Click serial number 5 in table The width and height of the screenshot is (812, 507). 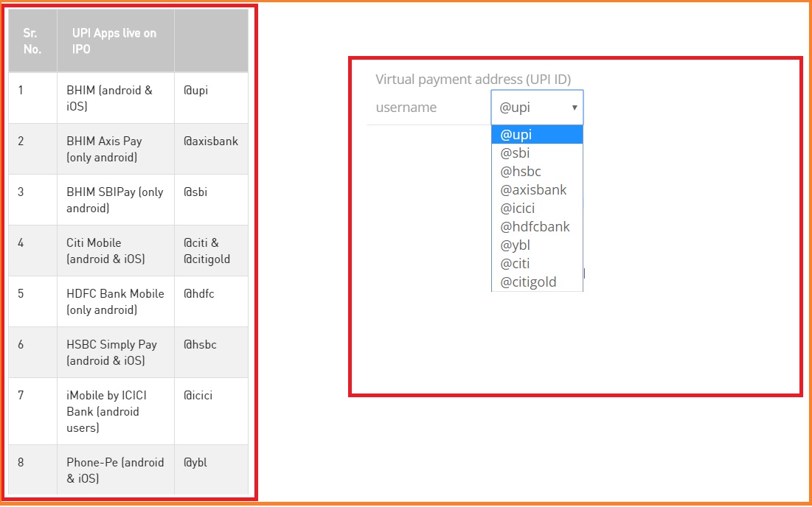coord(32,301)
